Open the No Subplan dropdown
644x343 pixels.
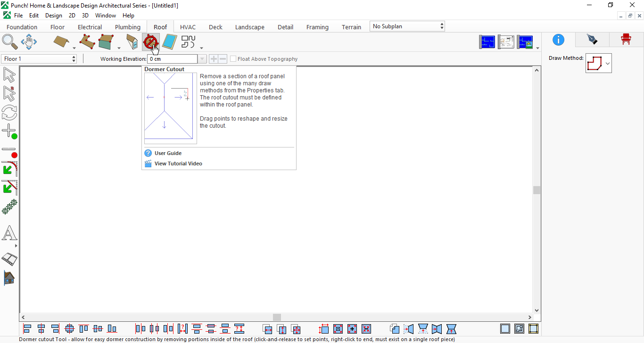pyautogui.click(x=407, y=26)
